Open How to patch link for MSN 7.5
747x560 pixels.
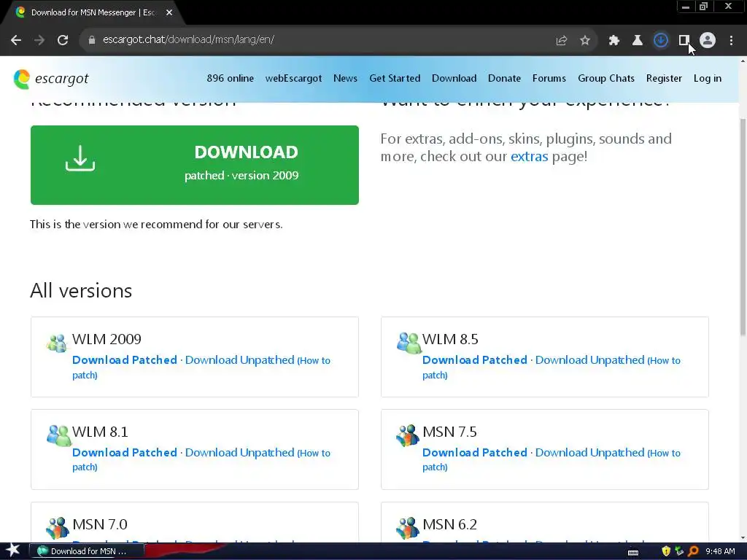(664, 454)
